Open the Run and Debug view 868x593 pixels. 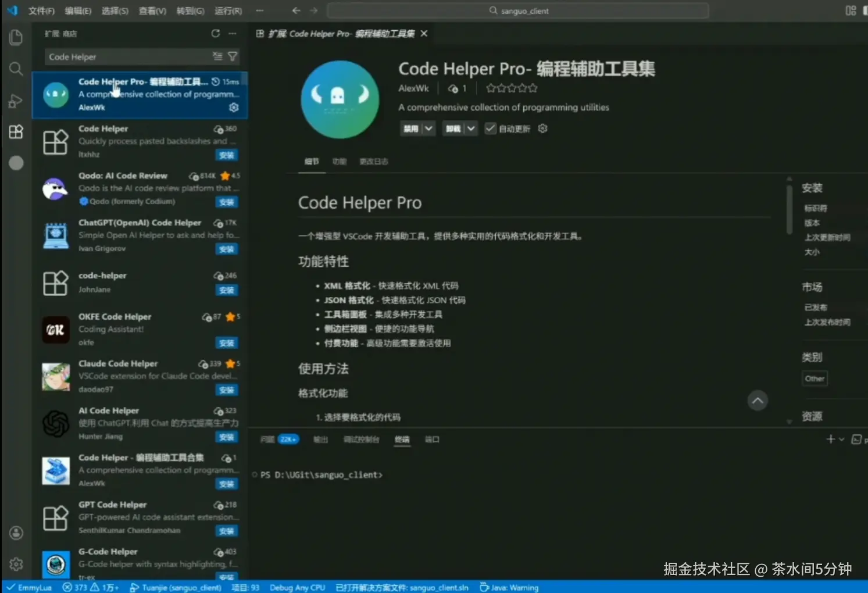tap(16, 100)
